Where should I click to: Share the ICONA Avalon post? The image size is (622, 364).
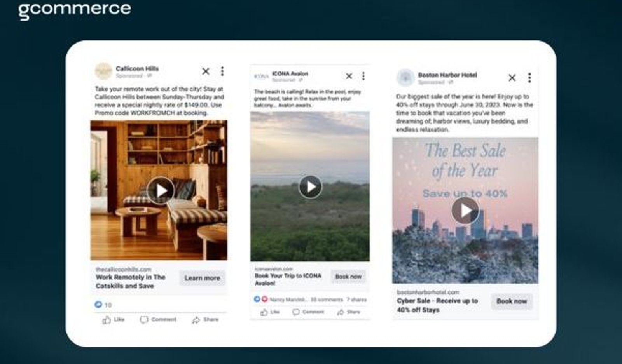[x=349, y=312]
